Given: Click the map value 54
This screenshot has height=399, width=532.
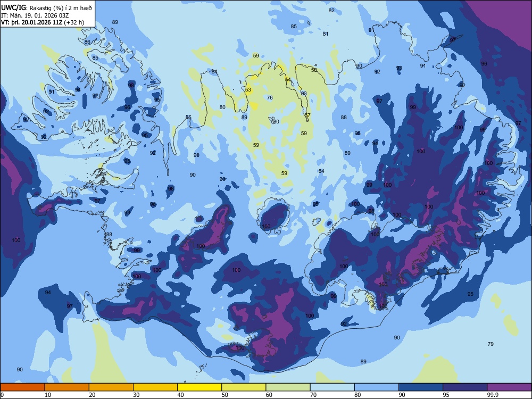Looking at the screenshot, I should pyautogui.click(x=288, y=79).
